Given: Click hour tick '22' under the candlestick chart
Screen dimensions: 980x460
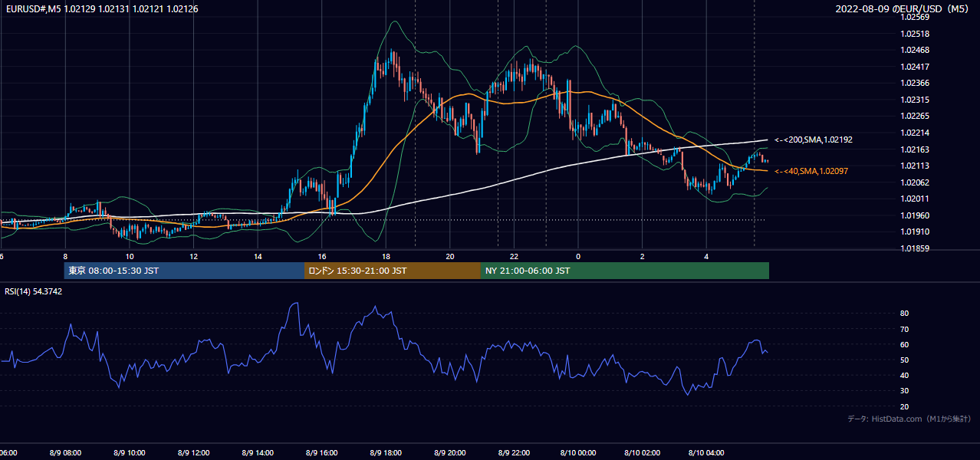Looking at the screenshot, I should (x=515, y=256).
